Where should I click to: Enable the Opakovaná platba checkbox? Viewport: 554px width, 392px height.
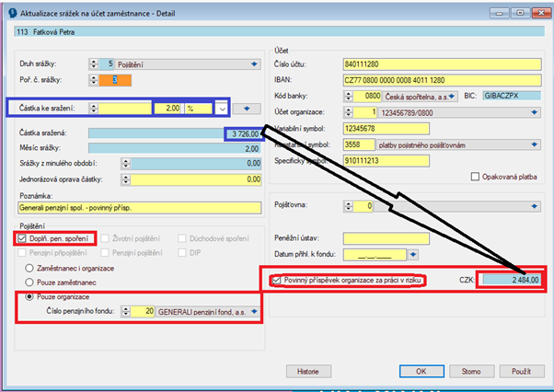click(x=475, y=177)
